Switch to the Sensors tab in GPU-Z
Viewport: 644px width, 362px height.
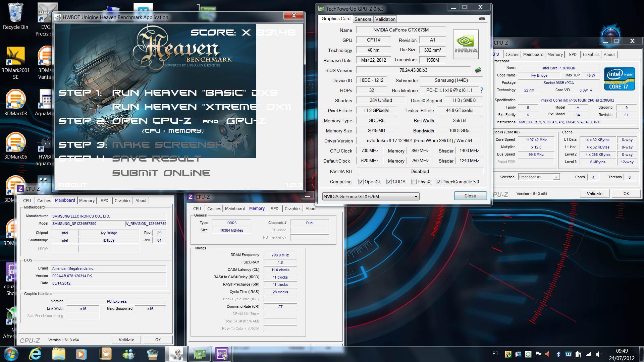(363, 19)
